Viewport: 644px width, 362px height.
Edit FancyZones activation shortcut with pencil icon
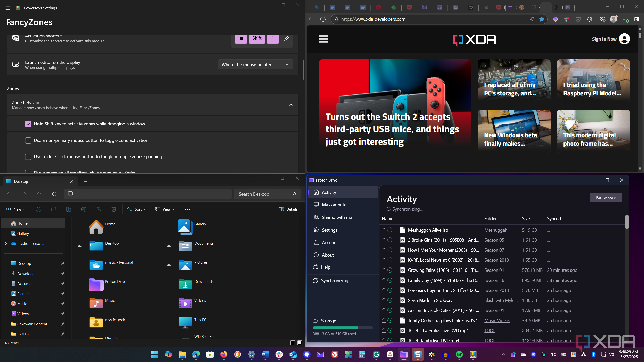point(287,38)
